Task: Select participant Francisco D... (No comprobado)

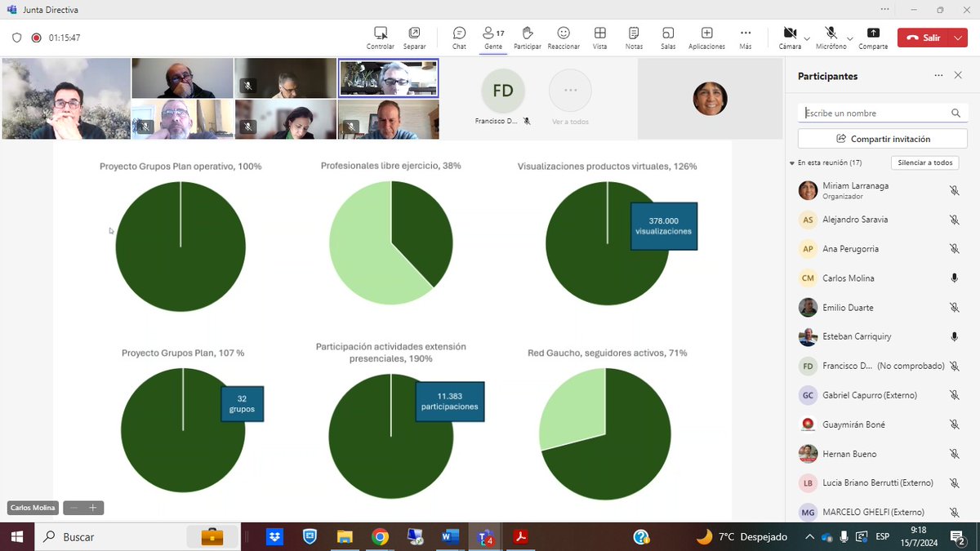Action: tap(883, 366)
